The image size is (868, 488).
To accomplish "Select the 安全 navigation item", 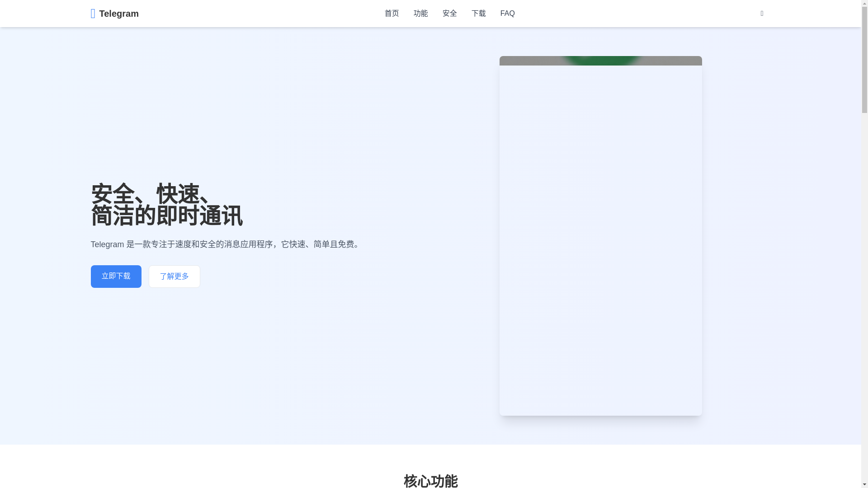I will [x=449, y=14].
